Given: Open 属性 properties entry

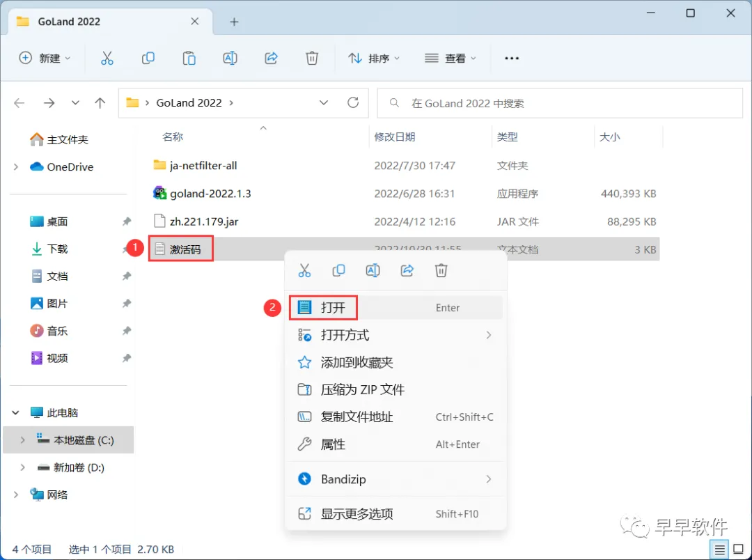Looking at the screenshot, I should coord(396,444).
